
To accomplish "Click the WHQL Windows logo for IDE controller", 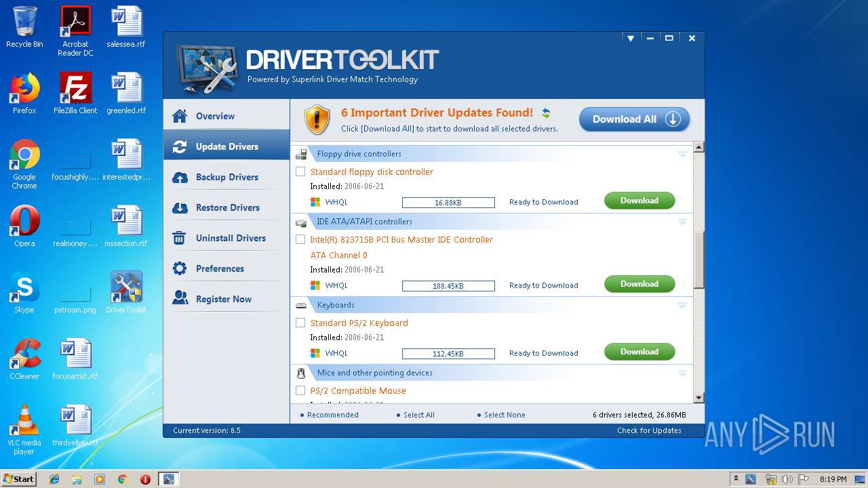I will [x=315, y=285].
